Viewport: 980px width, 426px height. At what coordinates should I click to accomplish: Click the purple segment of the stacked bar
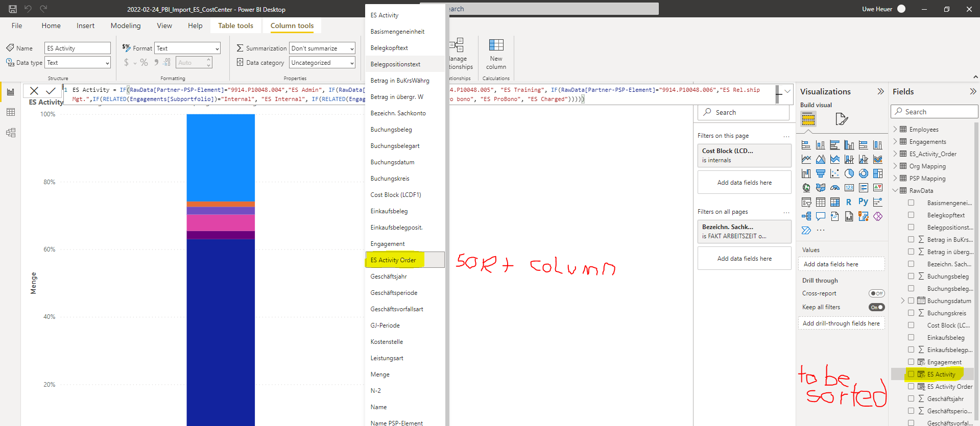(x=221, y=211)
